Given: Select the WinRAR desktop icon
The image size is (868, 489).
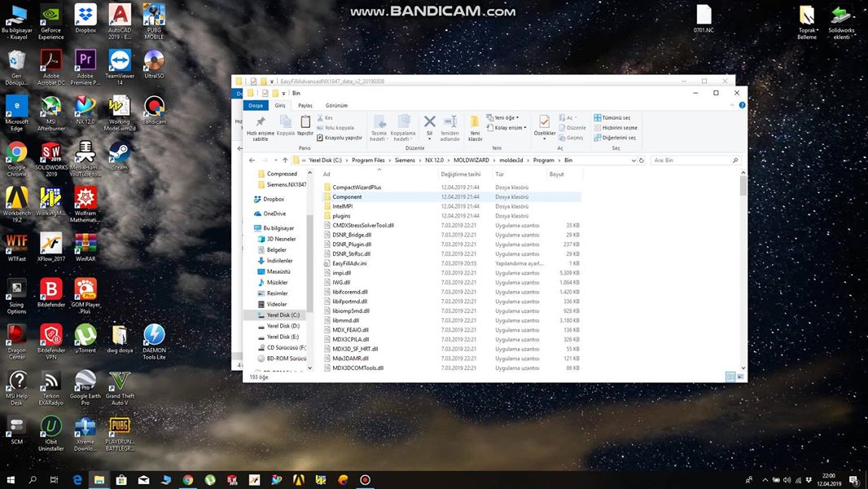Looking at the screenshot, I should [x=85, y=247].
